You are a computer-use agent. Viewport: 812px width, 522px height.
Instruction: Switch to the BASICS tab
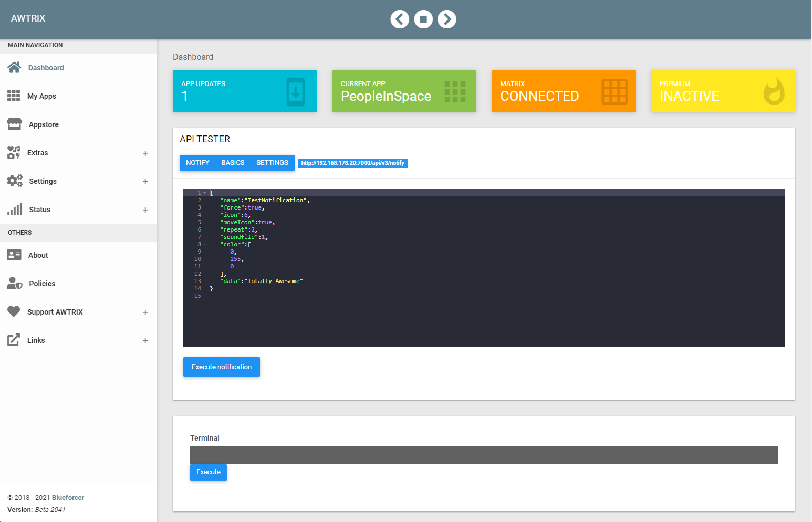click(x=233, y=163)
